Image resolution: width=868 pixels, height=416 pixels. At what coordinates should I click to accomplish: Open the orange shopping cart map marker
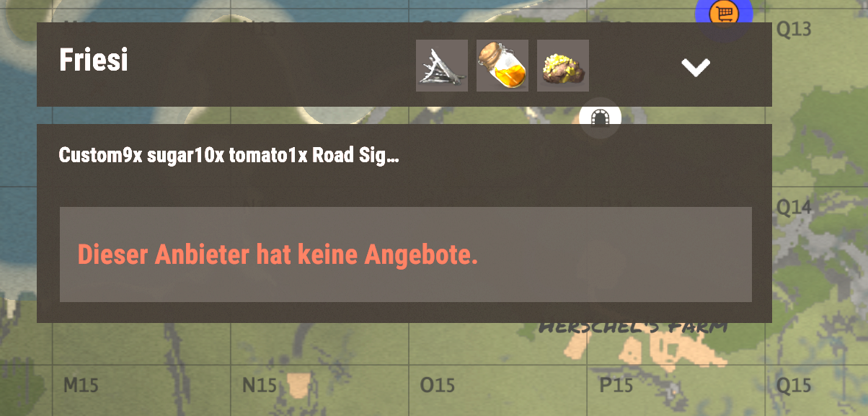coord(723,13)
